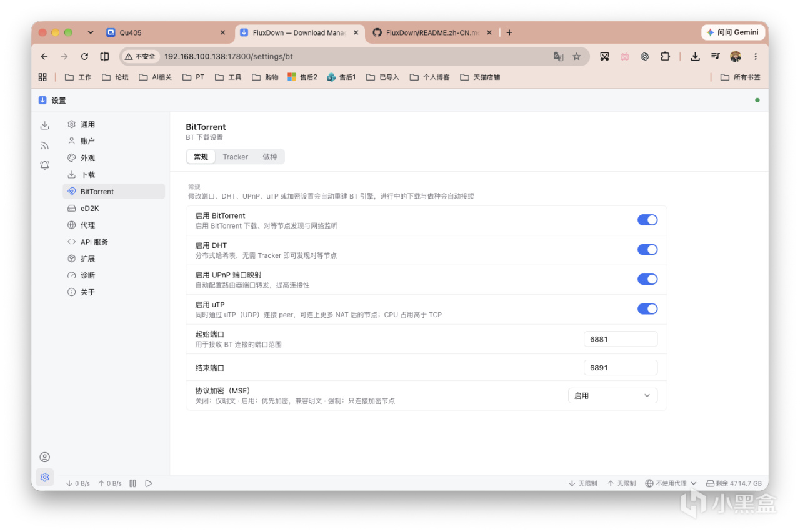Pause all downloads from the status bar

point(132,483)
